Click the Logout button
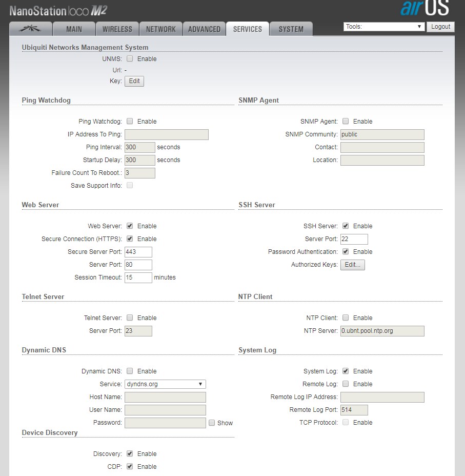Screen dimensions: 465x476 [x=440, y=26]
